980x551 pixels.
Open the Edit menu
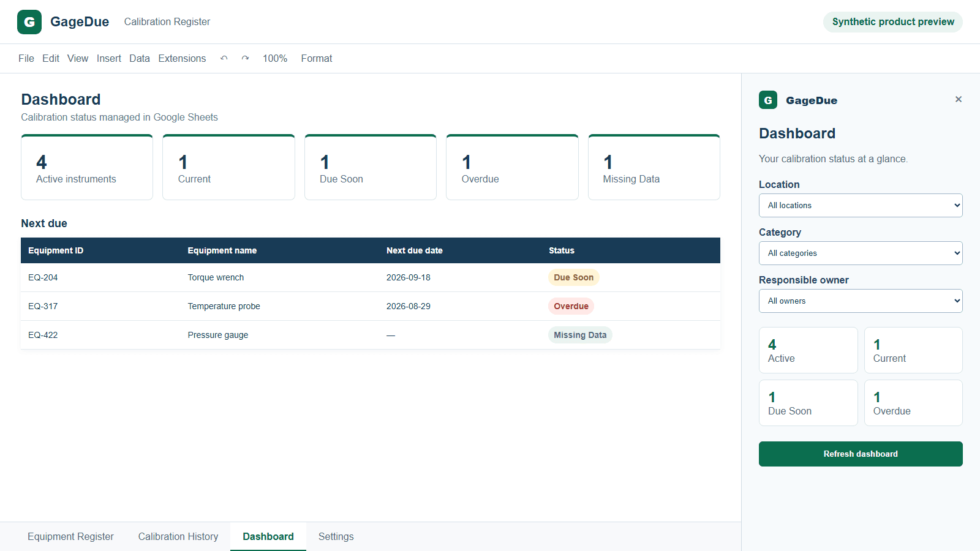[51, 58]
